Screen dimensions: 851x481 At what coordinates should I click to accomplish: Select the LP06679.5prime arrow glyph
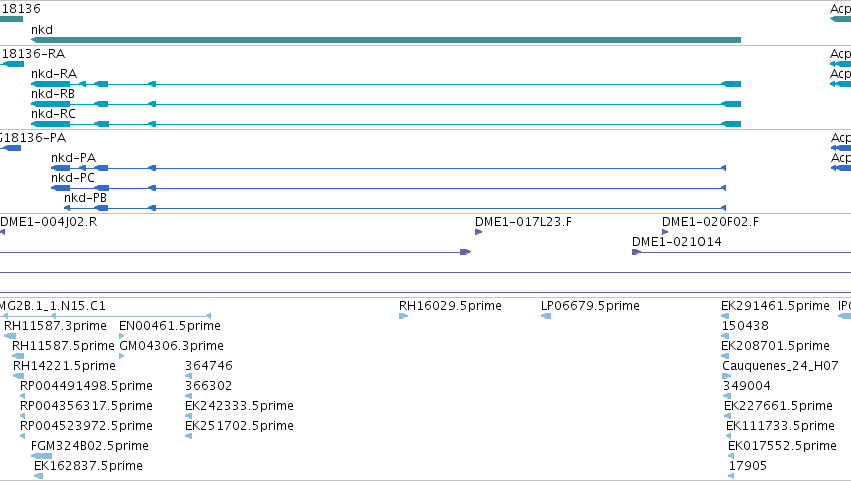click(x=546, y=316)
